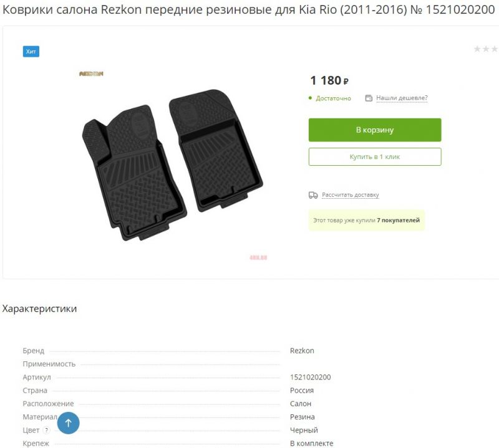The height and width of the screenshot is (448, 499).
Task: Click the Rezkon logo above the mats
Action: point(91,74)
